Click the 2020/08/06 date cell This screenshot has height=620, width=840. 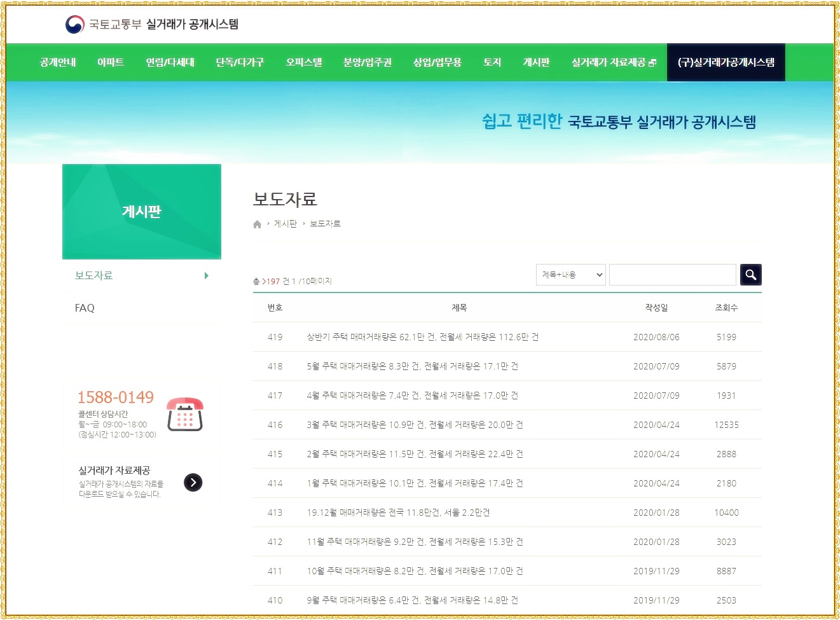tap(656, 337)
